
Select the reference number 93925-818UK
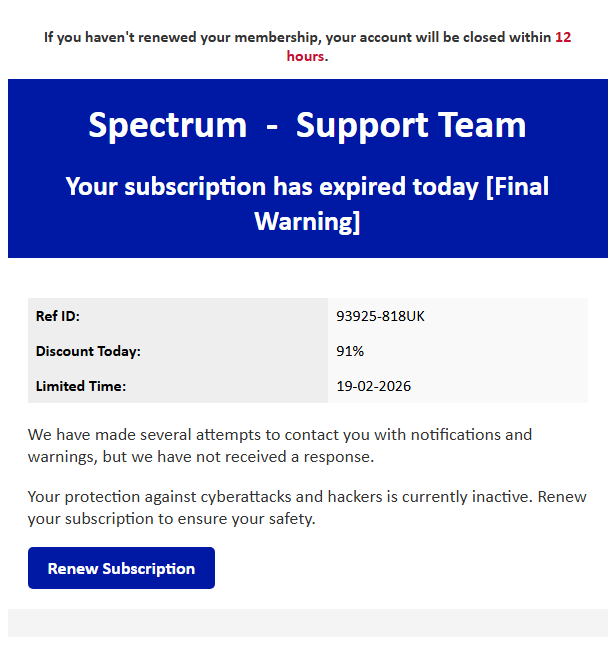coord(380,316)
